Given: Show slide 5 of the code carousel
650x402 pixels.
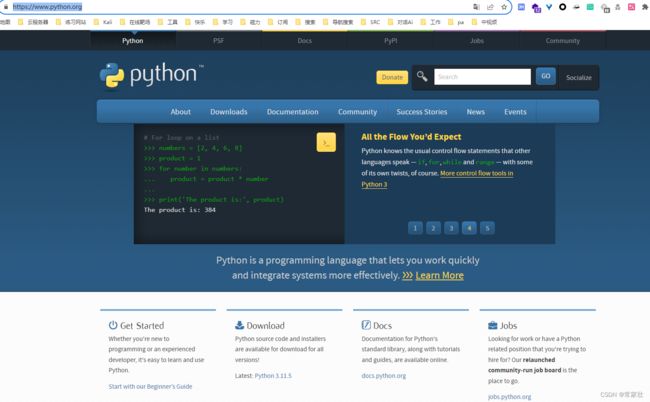Looking at the screenshot, I should pos(488,228).
